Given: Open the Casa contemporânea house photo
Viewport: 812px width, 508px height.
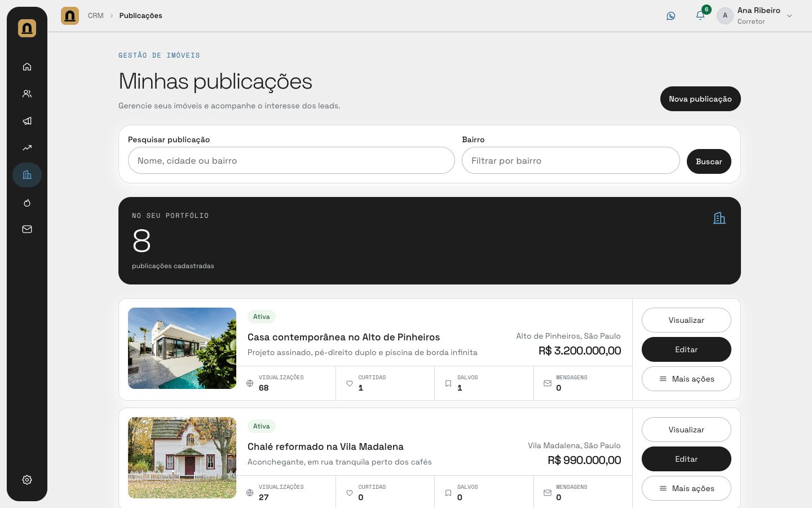Looking at the screenshot, I should coord(182,348).
